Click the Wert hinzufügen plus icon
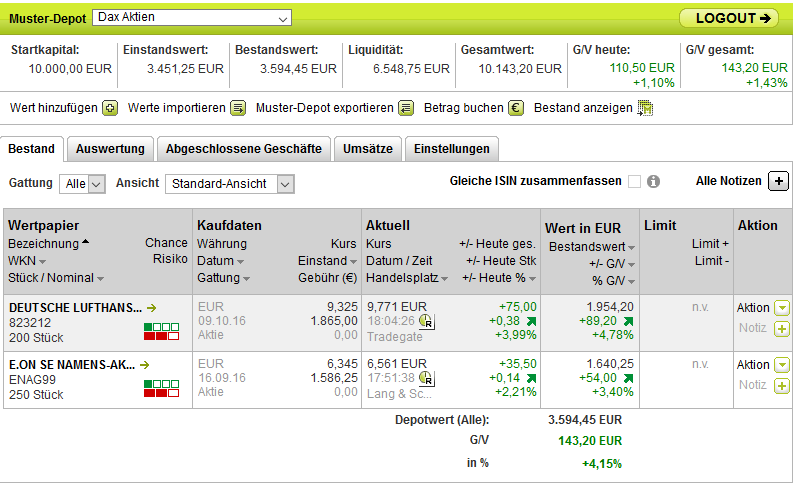The height and width of the screenshot is (487, 796). tap(111, 108)
